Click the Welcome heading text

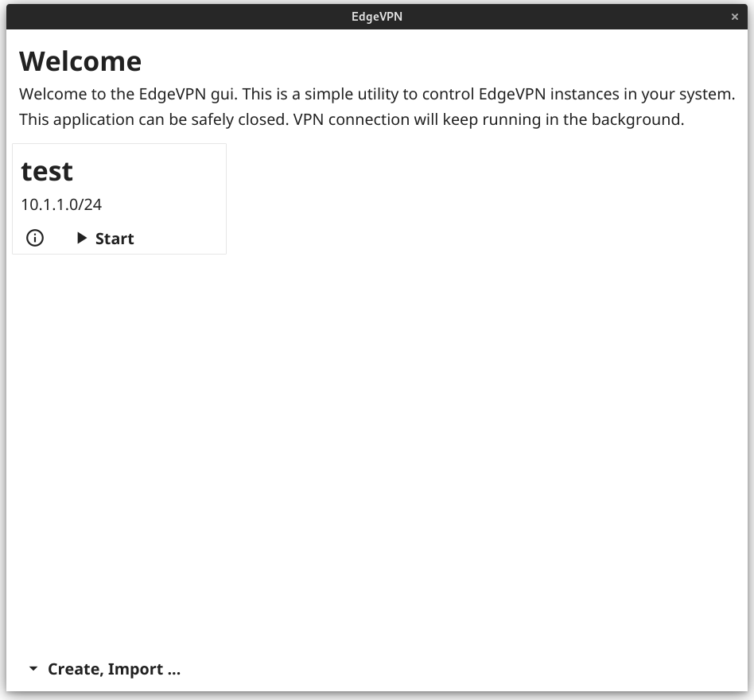(x=80, y=60)
